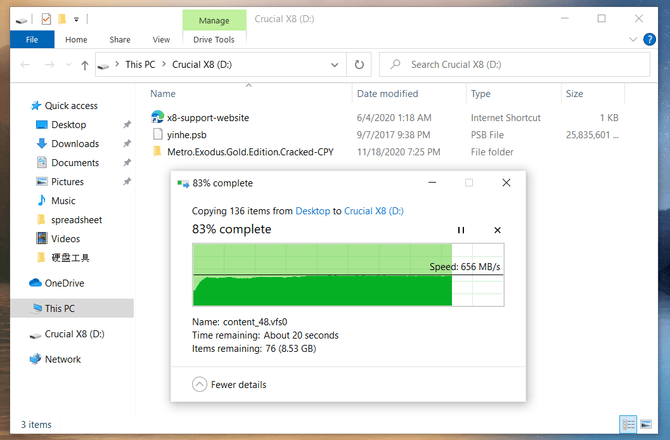Viewport: 670px width, 440px height.
Task: Open the spreadsheet folder in navigation pane
Action: coord(76,220)
